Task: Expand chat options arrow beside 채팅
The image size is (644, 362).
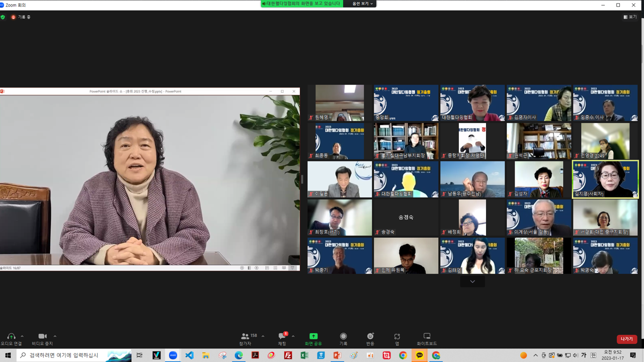Action: [x=293, y=336]
